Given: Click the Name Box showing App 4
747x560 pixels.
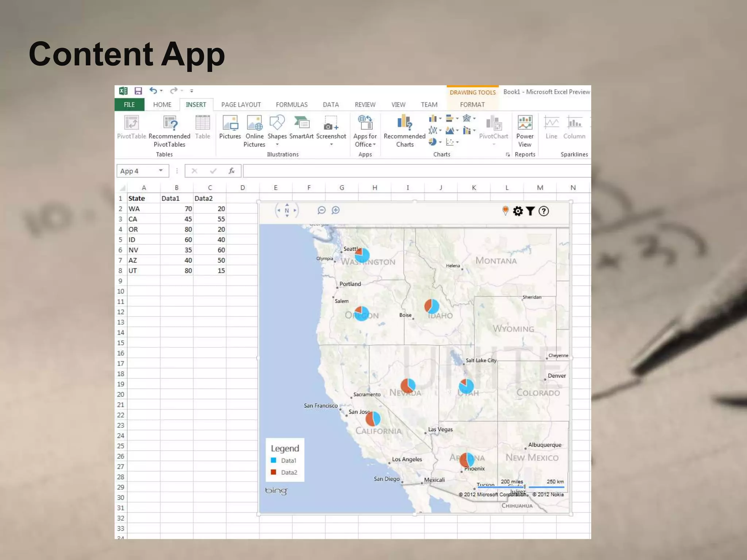Looking at the screenshot, I should tap(143, 171).
